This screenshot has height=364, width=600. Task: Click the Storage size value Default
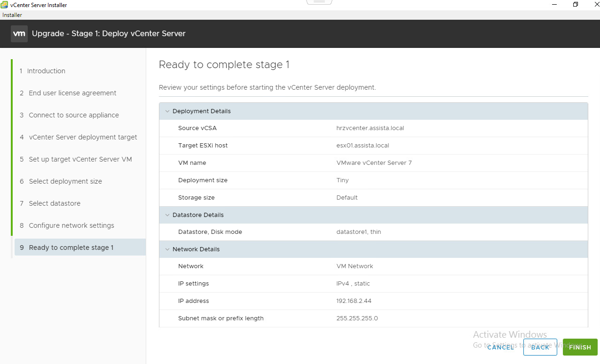(347, 198)
